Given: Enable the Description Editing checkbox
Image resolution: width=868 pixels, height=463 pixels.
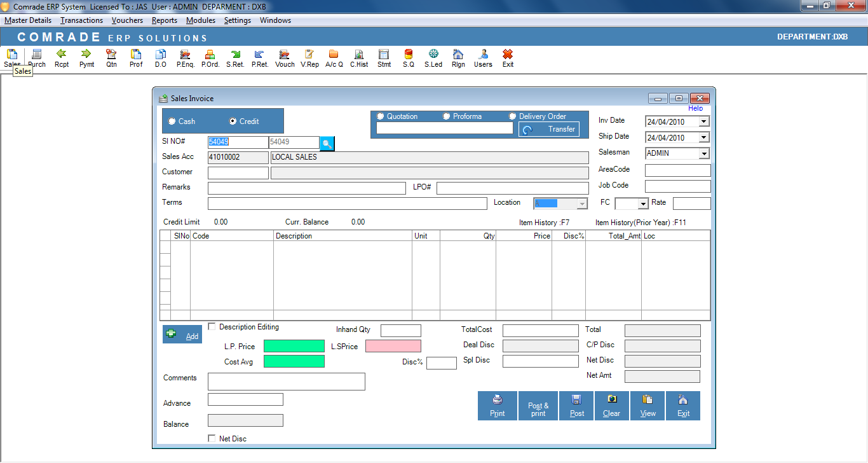Looking at the screenshot, I should [212, 326].
